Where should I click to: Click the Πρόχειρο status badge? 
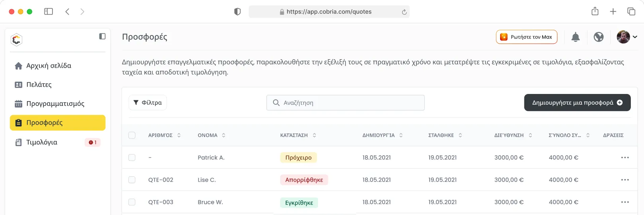click(299, 158)
